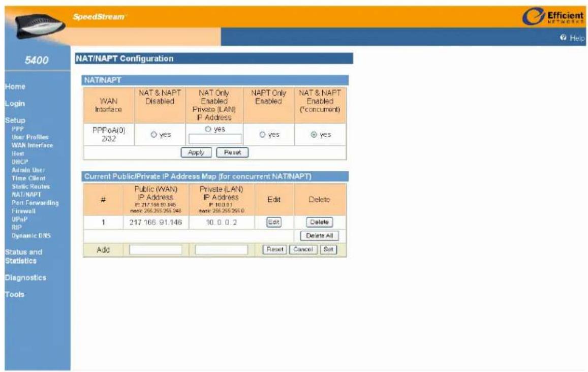The height and width of the screenshot is (372, 588).
Task: Open the Host setup page
Action: click(x=18, y=154)
